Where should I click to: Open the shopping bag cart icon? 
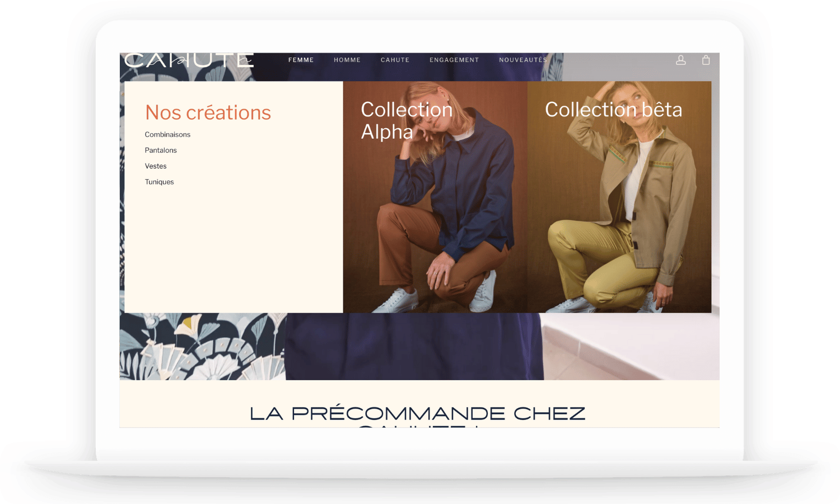coord(706,60)
